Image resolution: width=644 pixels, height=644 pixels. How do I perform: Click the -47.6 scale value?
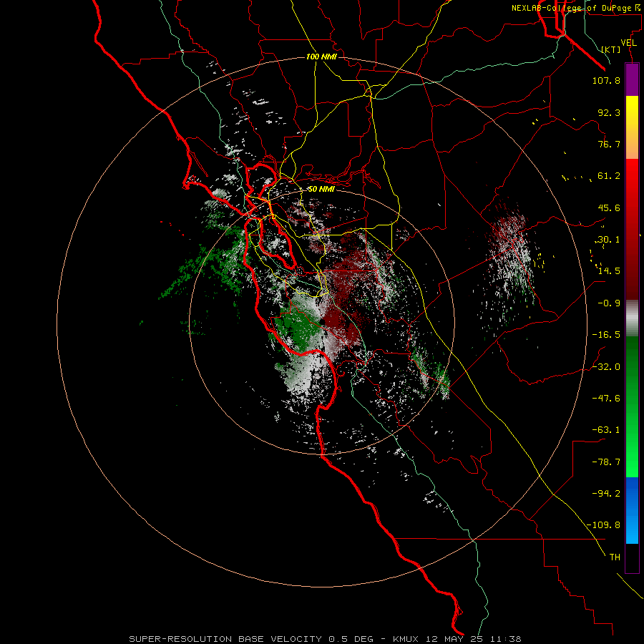tap(606, 399)
